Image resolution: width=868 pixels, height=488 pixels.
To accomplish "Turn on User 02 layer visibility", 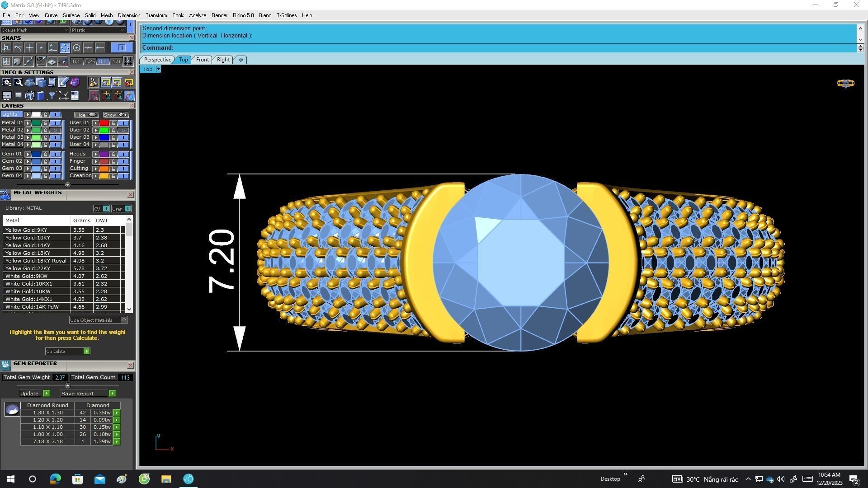I will point(123,130).
